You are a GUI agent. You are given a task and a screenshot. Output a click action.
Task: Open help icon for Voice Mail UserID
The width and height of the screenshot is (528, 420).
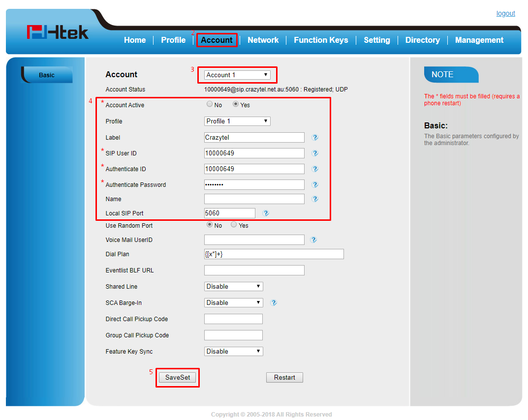(x=313, y=240)
